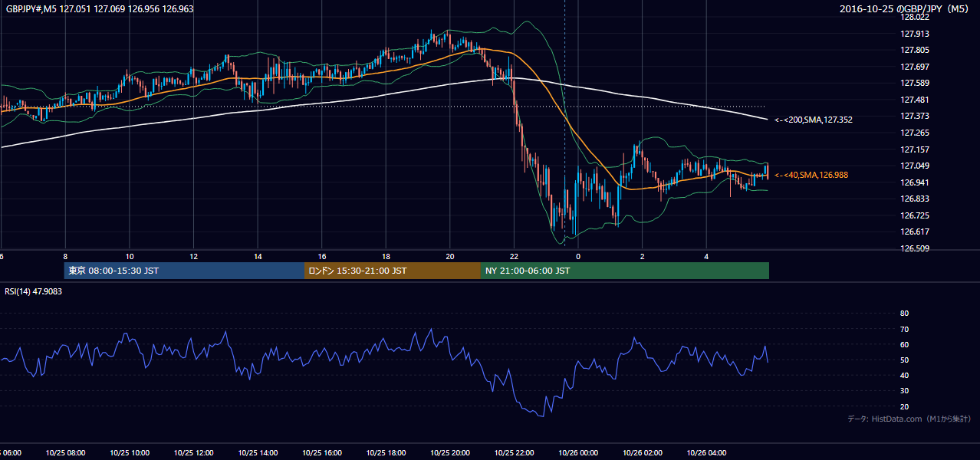Click price axis value 127.049
Viewport: 980px width, 460px height.
[914, 166]
